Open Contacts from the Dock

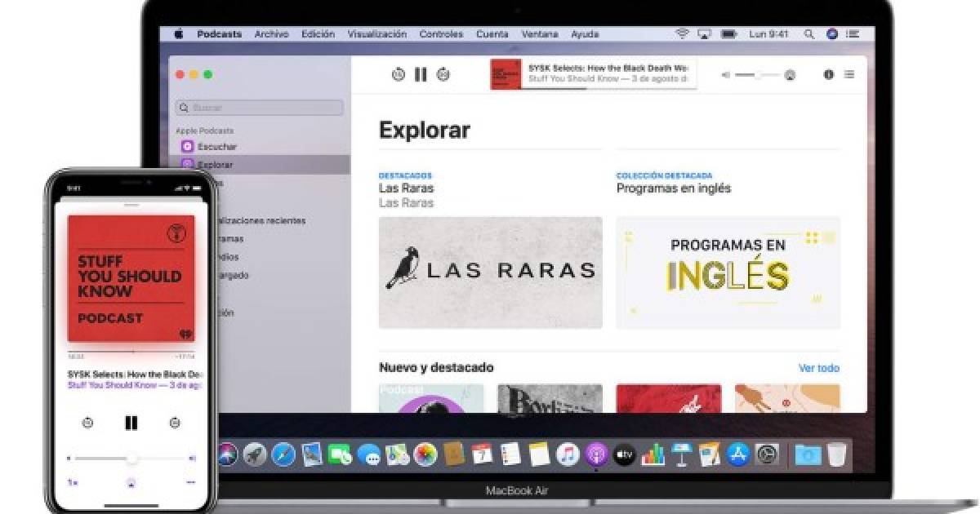pos(453,454)
